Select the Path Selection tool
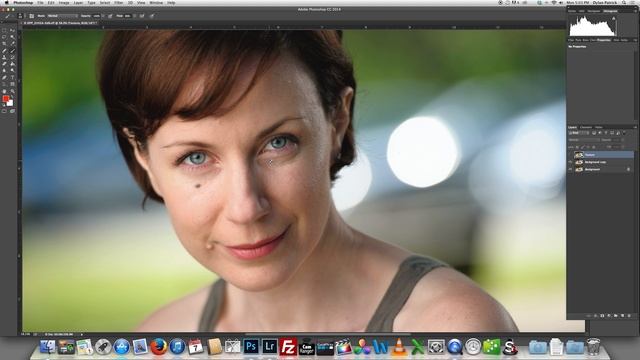The width and height of the screenshot is (640, 360). tap(4, 84)
